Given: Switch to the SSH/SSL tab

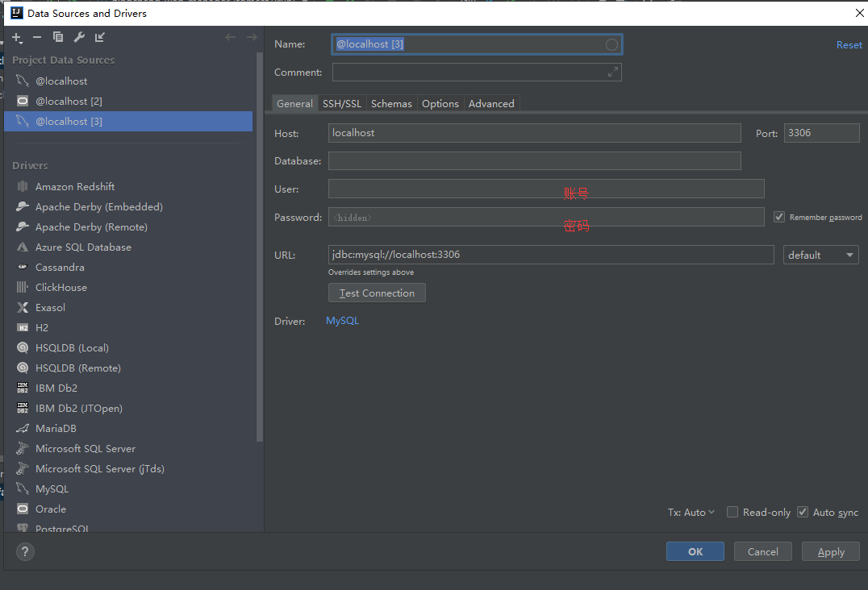Looking at the screenshot, I should coord(342,103).
